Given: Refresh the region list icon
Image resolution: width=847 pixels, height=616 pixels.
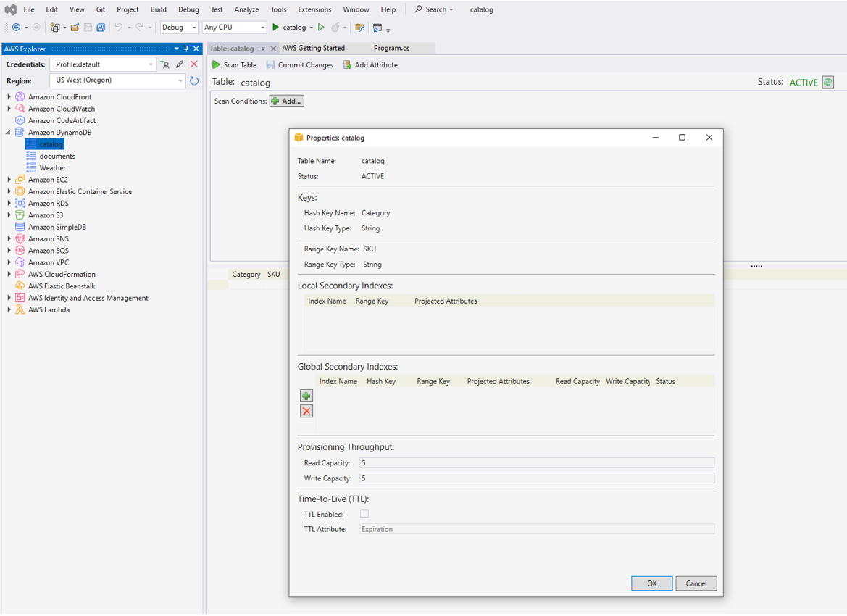Looking at the screenshot, I should (194, 80).
